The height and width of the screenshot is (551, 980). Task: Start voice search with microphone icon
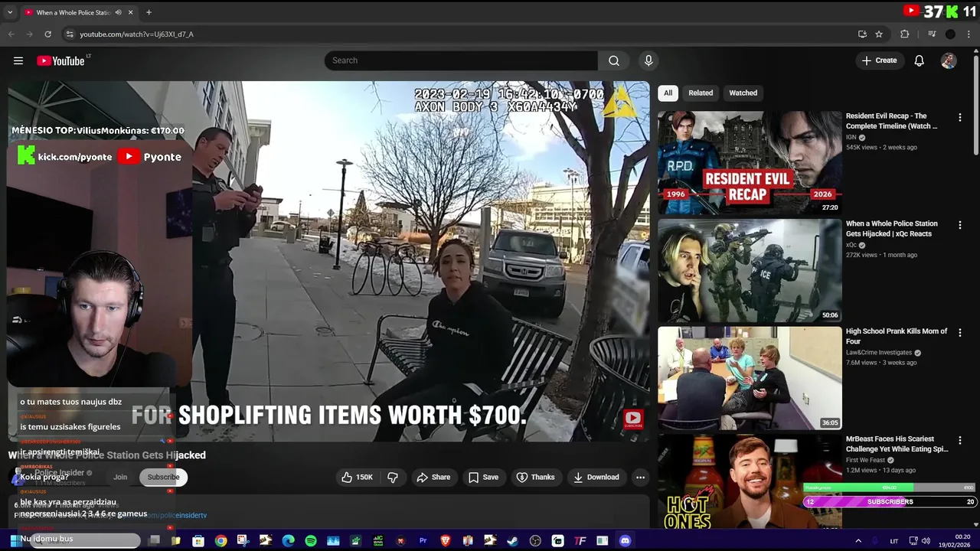pyautogui.click(x=648, y=60)
